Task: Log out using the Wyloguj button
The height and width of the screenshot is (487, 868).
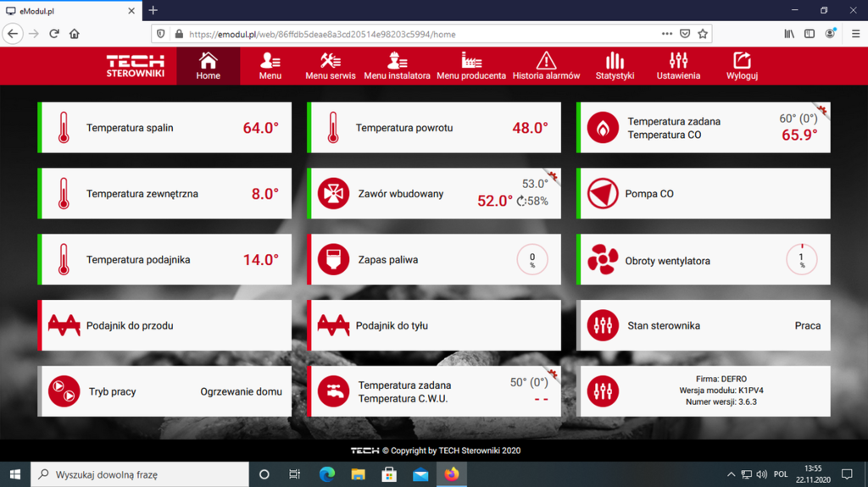Action: [742, 65]
